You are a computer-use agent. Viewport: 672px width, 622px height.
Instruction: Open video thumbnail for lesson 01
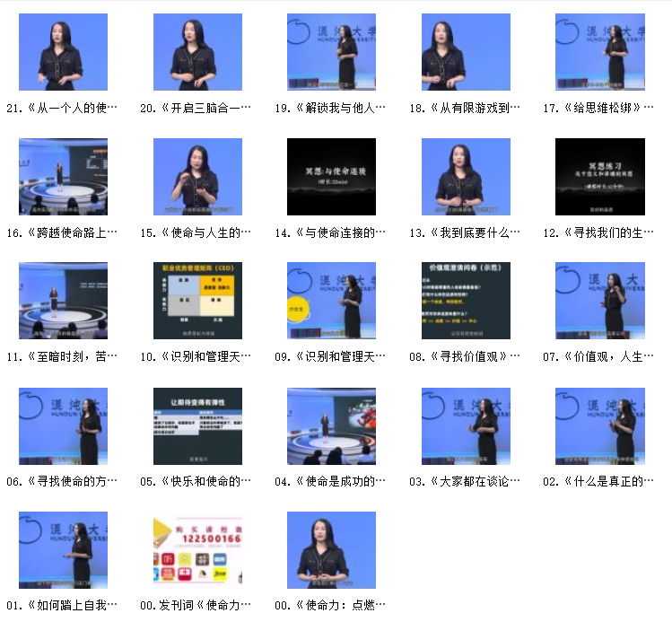pyautogui.click(x=63, y=550)
